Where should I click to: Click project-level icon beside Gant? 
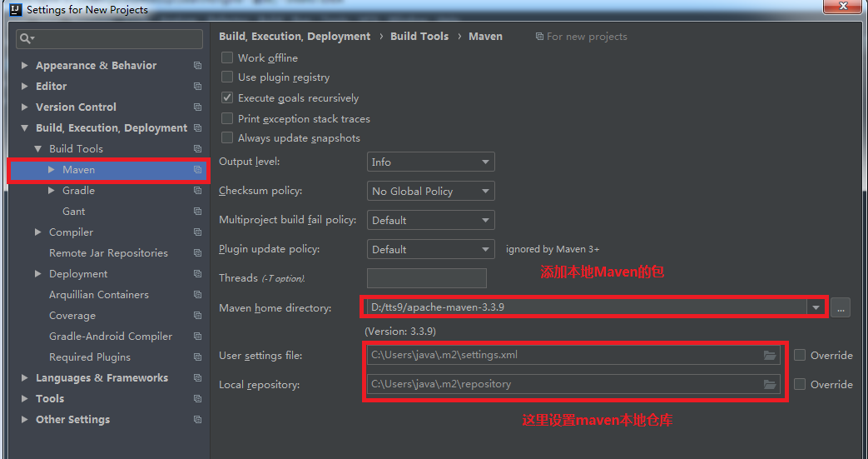coord(197,212)
